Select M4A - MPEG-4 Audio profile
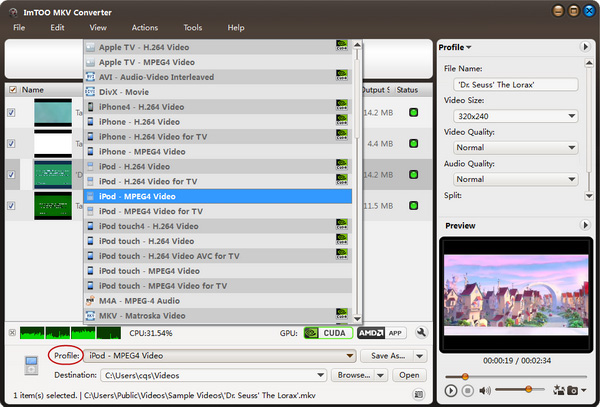The height and width of the screenshot is (407, 600). coord(218,301)
